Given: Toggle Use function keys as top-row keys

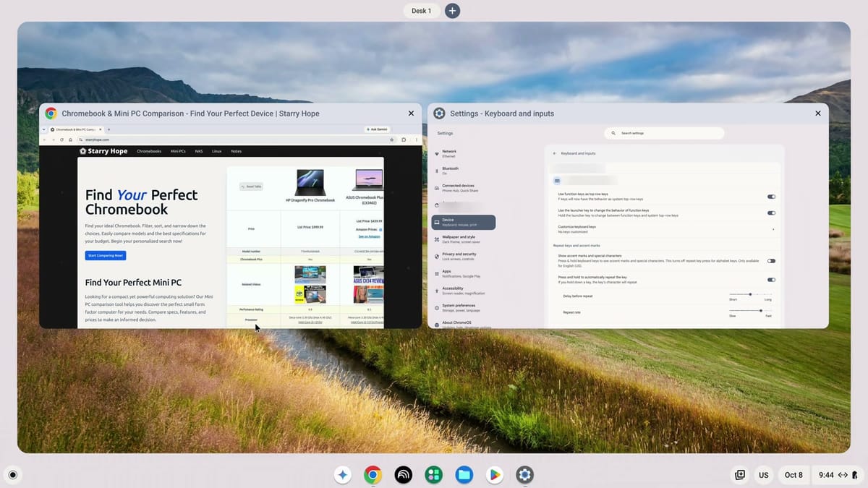Looking at the screenshot, I should [x=771, y=196].
